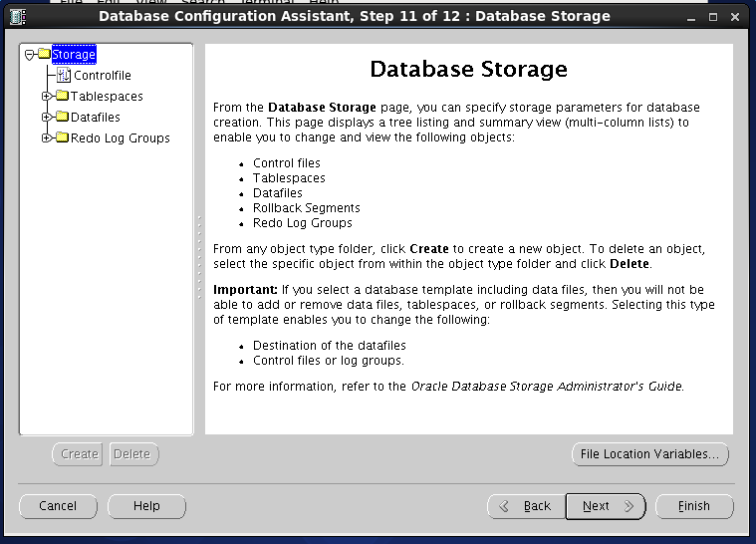This screenshot has height=544, width=756.
Task: Maximize the Database Configuration Assistant window
Action: point(712,17)
